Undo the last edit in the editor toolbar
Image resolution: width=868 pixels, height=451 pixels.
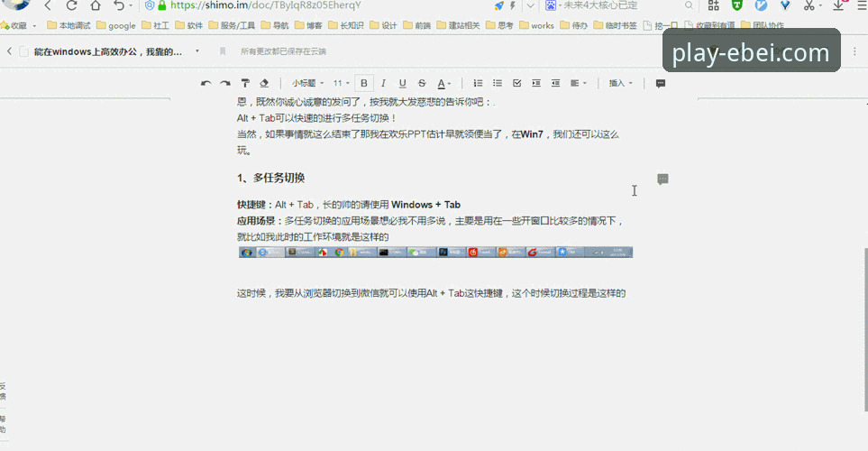pos(206,83)
